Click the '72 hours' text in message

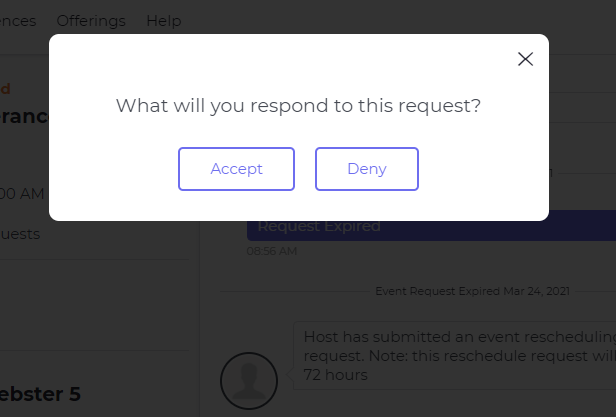335,375
